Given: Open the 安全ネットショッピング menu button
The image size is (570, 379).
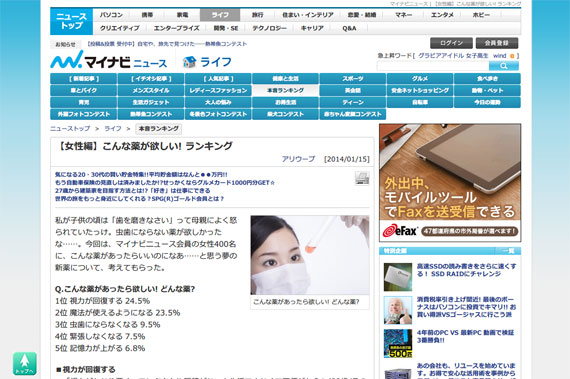Looking at the screenshot, I should pos(420,90).
